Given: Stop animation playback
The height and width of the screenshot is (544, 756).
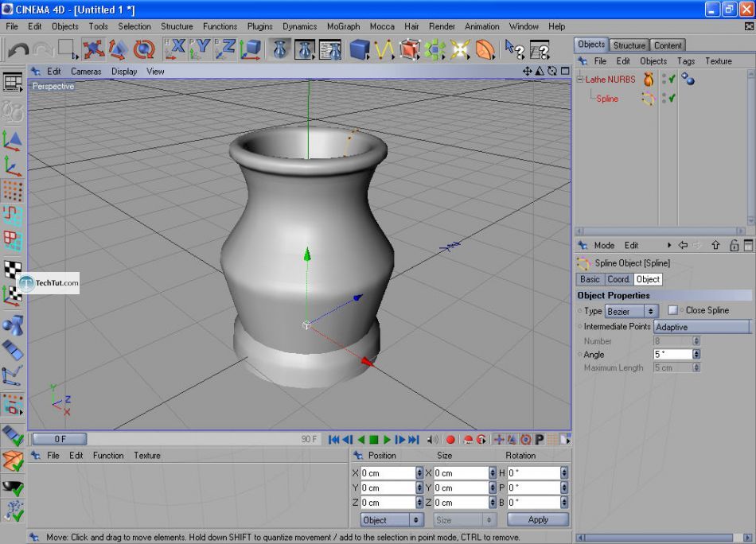Looking at the screenshot, I should point(374,440).
